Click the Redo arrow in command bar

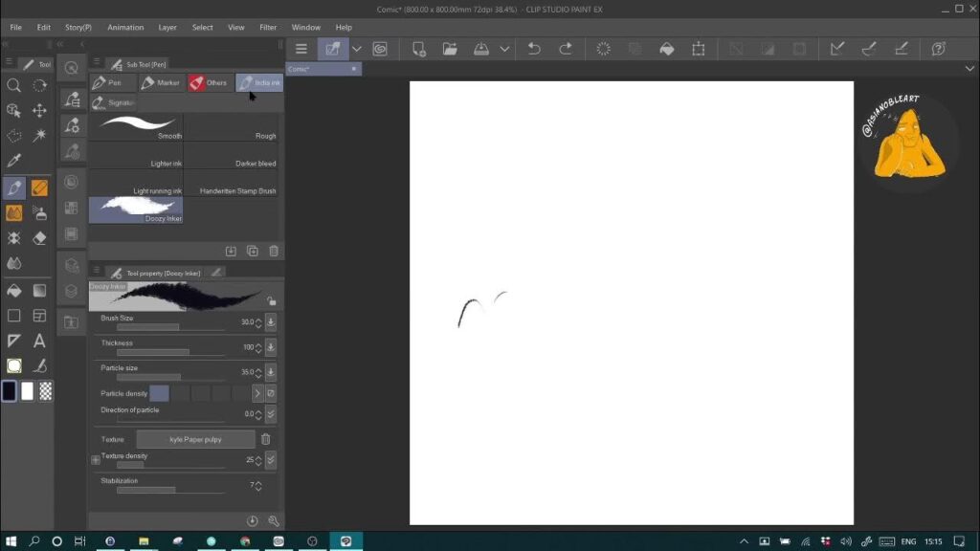click(566, 49)
